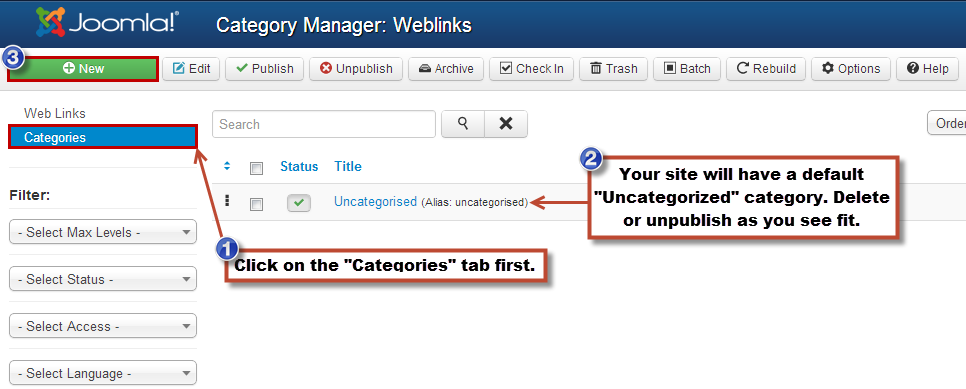Move selected items to Trash

point(613,69)
